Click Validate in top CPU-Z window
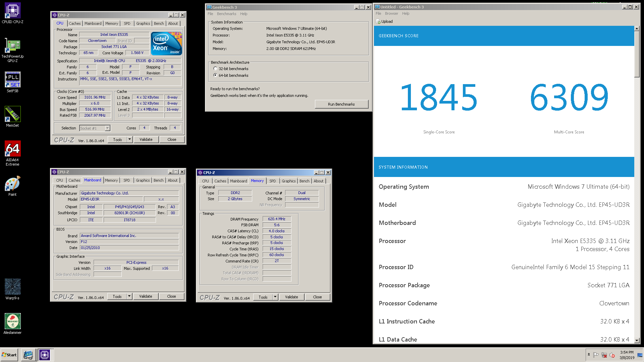 [146, 139]
